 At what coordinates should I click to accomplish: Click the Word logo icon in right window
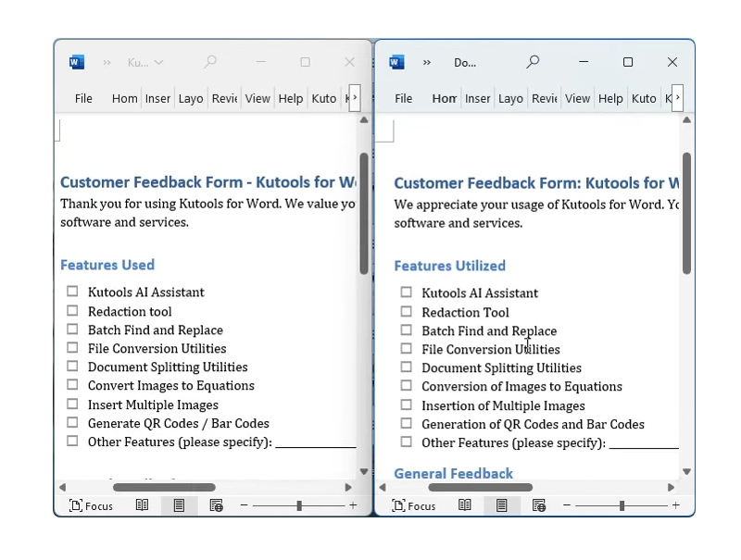click(396, 62)
